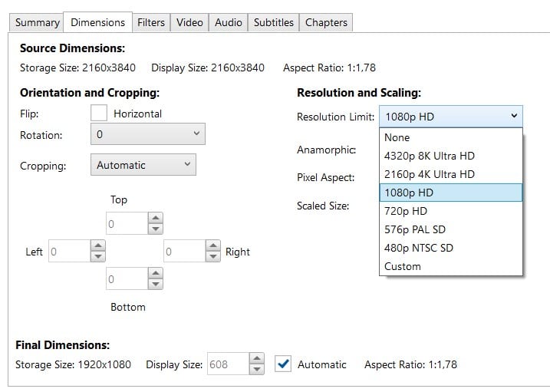Go to the Summary tab

pyautogui.click(x=38, y=22)
